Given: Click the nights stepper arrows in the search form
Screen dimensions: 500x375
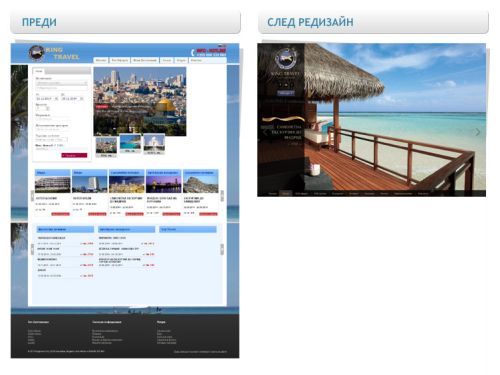Looking at the screenshot, I should pos(48,109).
